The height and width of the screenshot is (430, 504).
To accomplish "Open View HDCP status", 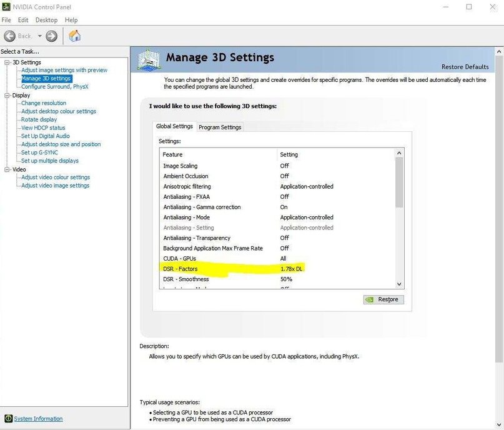I will point(43,127).
